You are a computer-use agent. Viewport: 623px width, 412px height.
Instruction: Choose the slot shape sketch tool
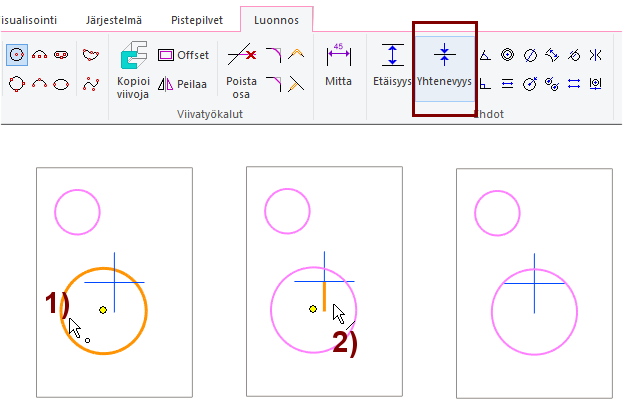pyautogui.click(x=61, y=54)
